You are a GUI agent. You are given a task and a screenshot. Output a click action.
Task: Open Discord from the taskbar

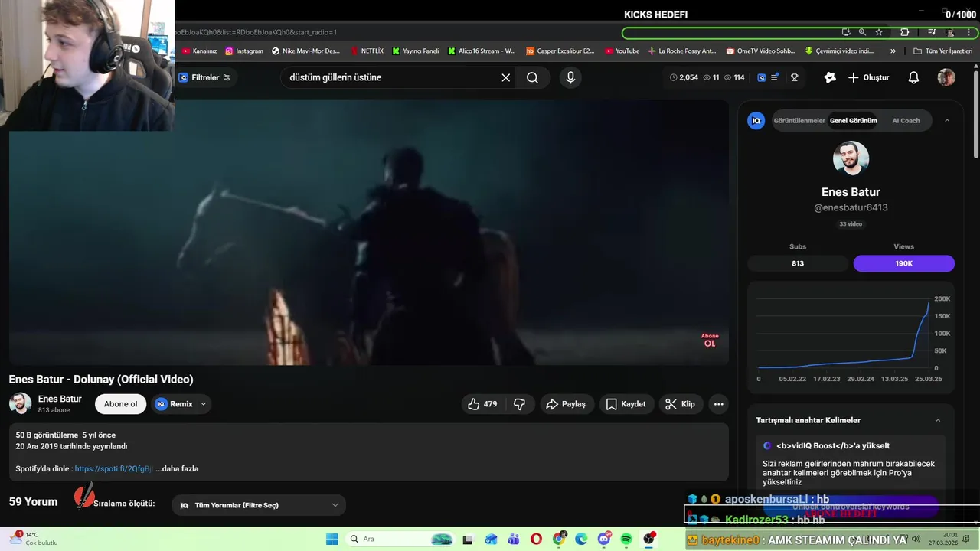pos(604,540)
